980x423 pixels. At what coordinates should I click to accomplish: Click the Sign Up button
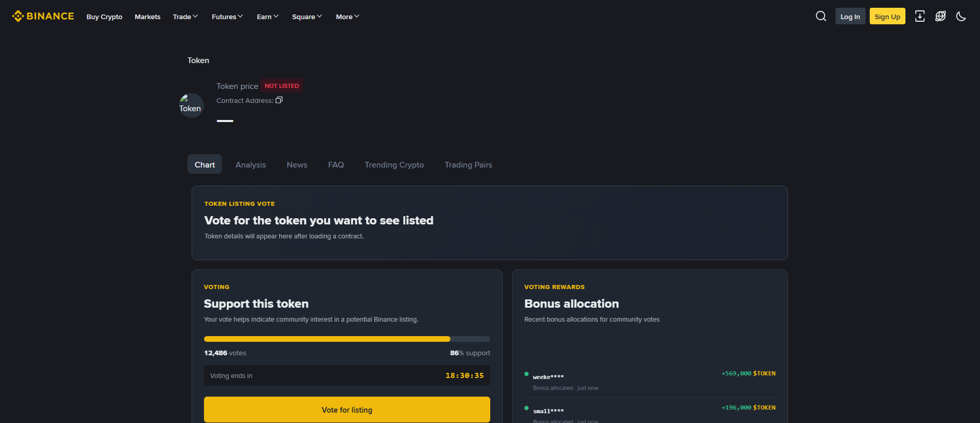[887, 17]
